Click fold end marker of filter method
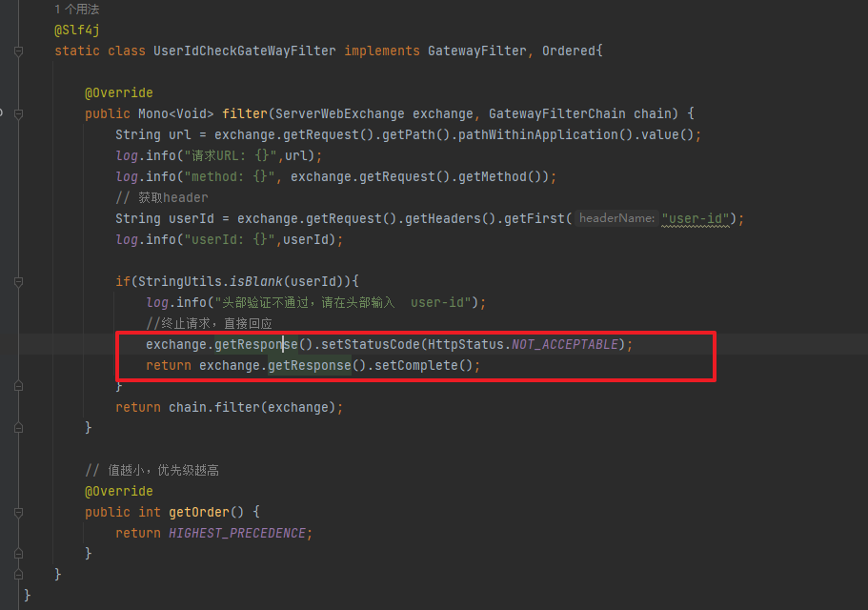The height and width of the screenshot is (610, 868). (18, 428)
